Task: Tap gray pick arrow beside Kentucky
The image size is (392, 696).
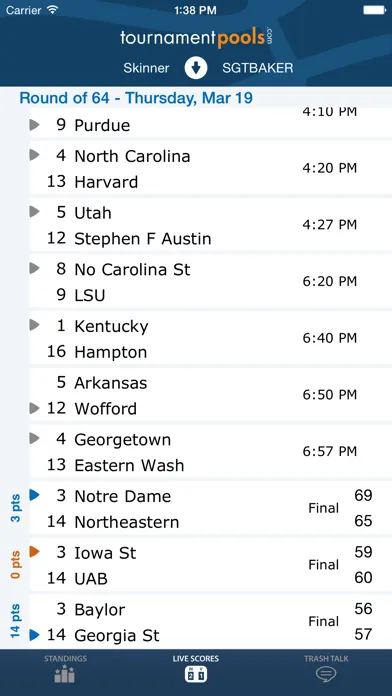Action: (35, 325)
